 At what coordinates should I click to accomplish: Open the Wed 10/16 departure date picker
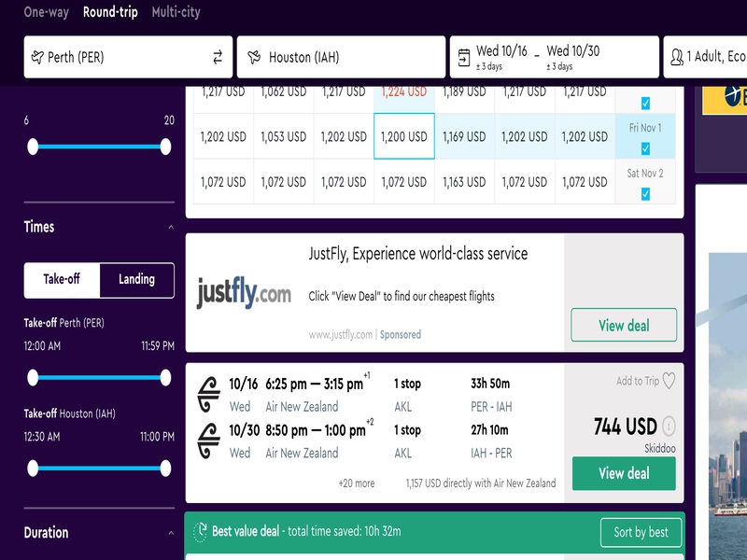tap(501, 57)
